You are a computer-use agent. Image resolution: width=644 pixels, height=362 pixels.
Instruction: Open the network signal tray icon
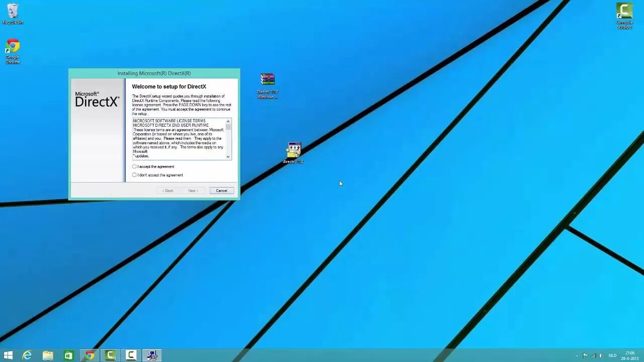pyautogui.click(x=593, y=355)
